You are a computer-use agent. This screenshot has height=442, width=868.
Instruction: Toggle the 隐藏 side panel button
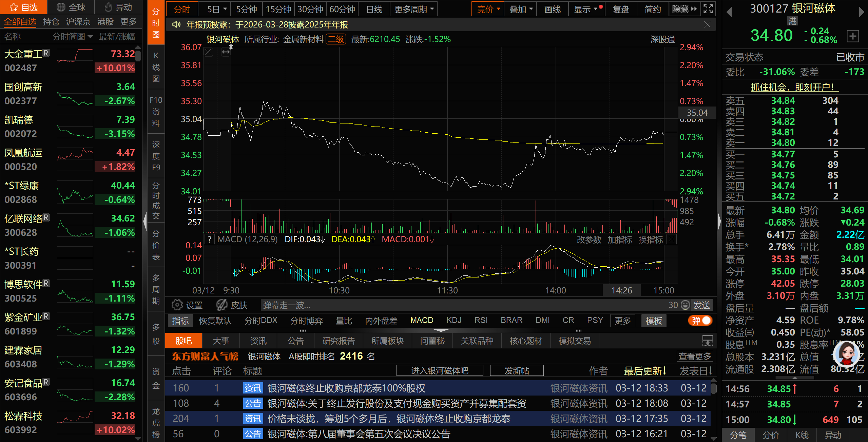[684, 9]
